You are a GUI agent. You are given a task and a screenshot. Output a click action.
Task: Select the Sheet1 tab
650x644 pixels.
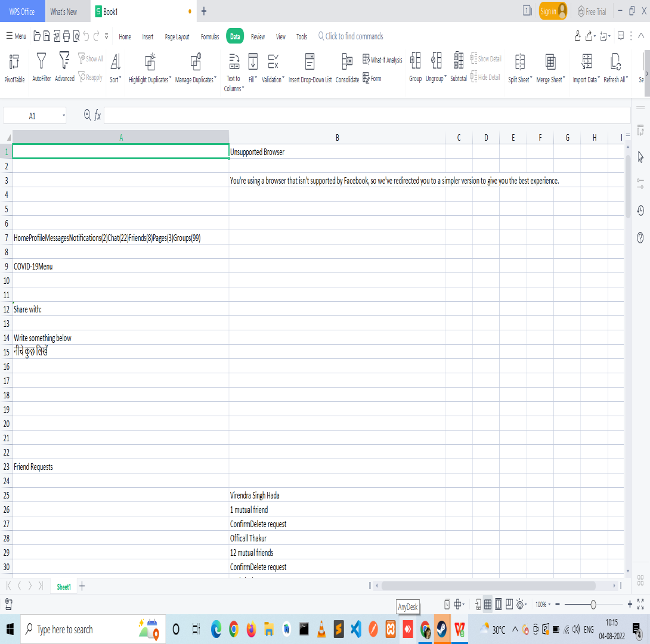pos(63,587)
